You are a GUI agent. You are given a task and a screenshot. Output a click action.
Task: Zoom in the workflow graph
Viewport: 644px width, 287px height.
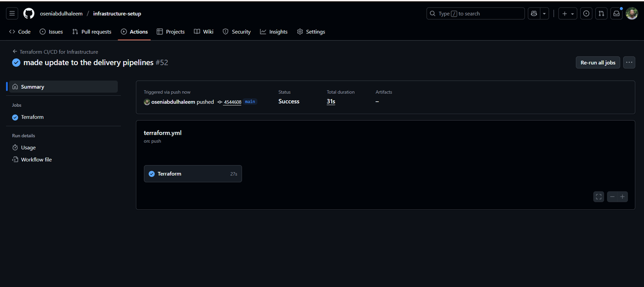coord(623,197)
